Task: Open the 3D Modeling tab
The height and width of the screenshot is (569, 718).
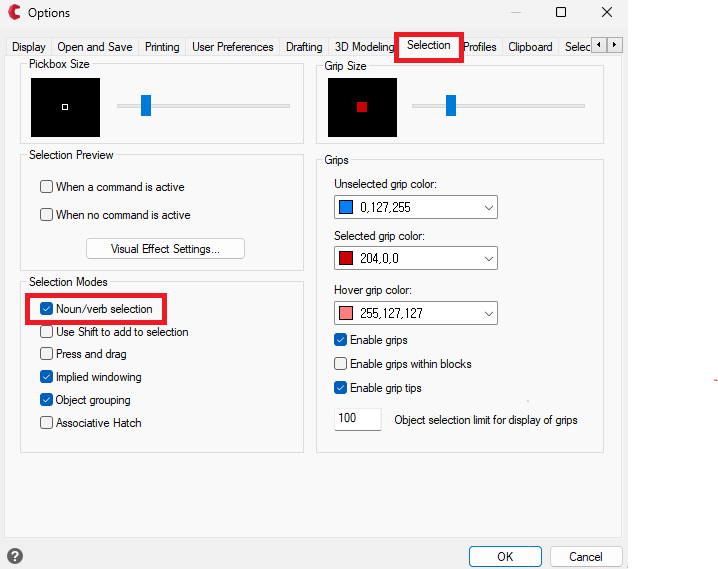Action: pos(364,47)
